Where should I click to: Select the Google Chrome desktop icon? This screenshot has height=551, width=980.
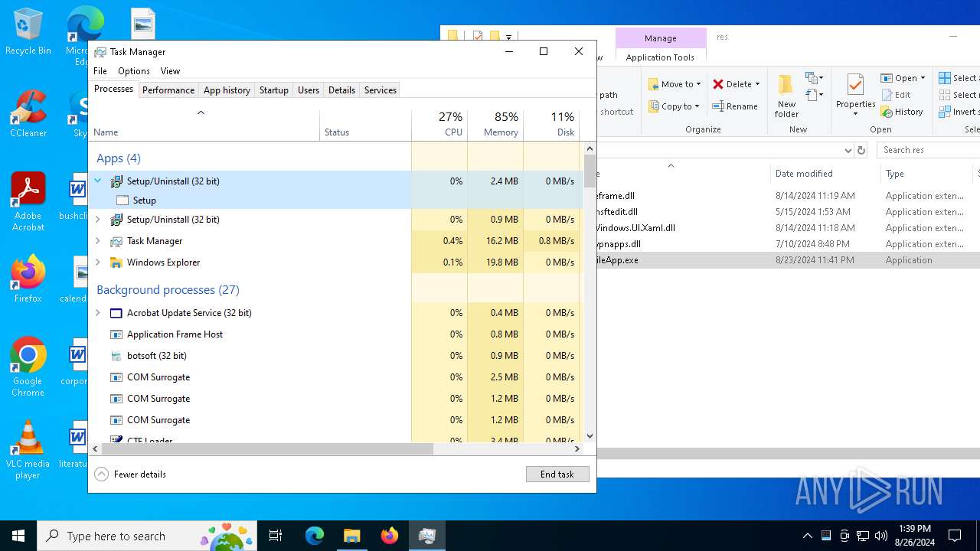tap(28, 367)
